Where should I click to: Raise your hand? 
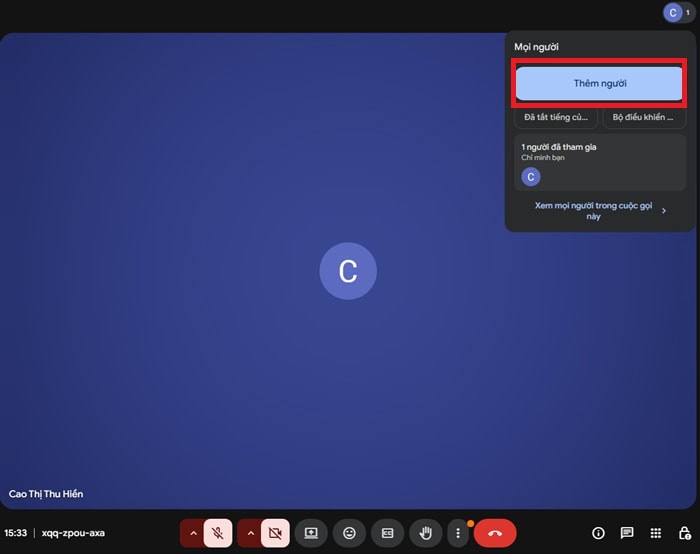(x=425, y=533)
